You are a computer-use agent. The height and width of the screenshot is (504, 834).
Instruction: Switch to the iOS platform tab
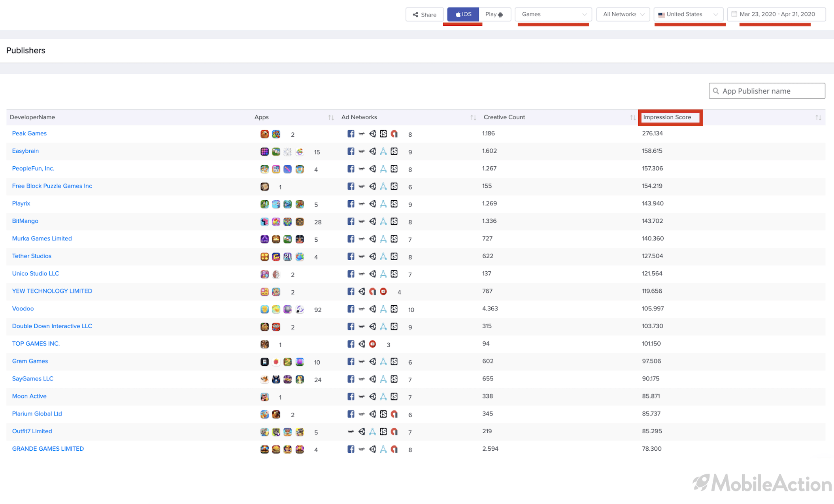[463, 14]
